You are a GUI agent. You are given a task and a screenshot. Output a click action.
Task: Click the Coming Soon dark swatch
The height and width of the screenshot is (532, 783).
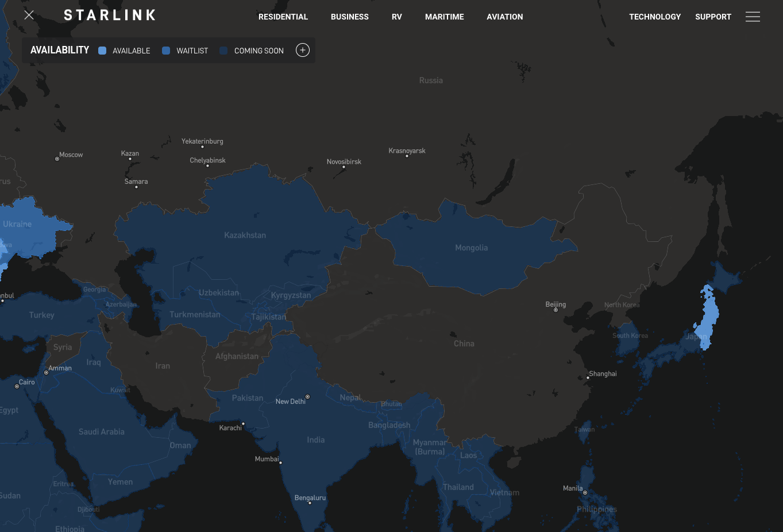[x=223, y=51]
